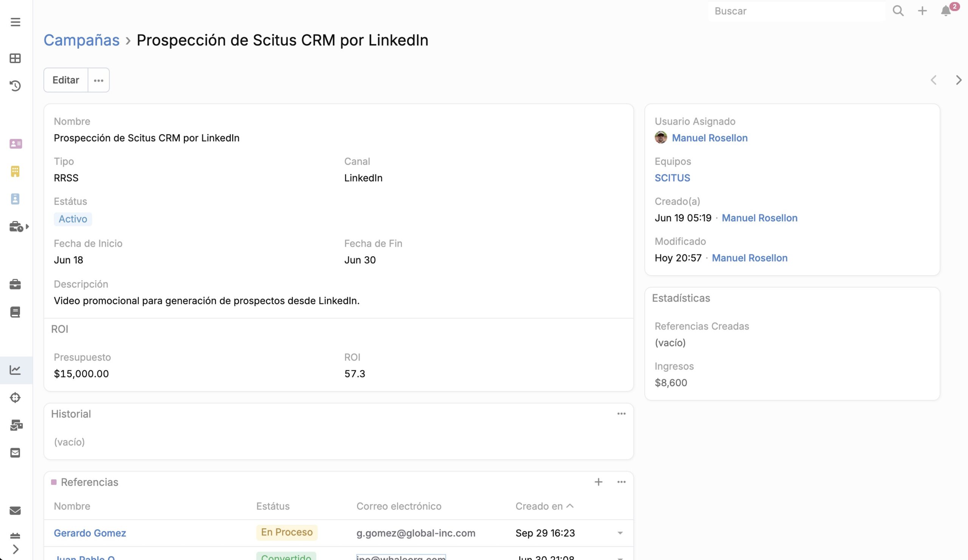This screenshot has width=968, height=560.
Task: Open the Gerardo Gomez reference
Action: (90, 533)
